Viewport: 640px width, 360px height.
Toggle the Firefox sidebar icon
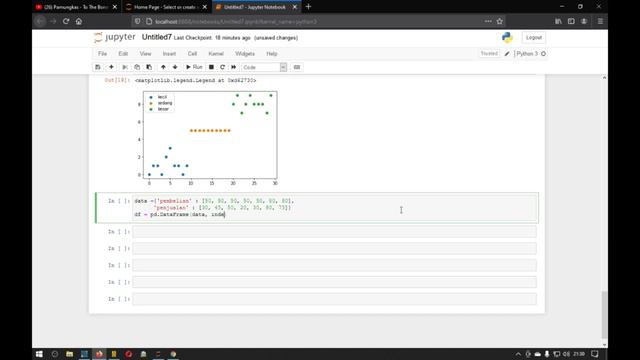pos(571,21)
